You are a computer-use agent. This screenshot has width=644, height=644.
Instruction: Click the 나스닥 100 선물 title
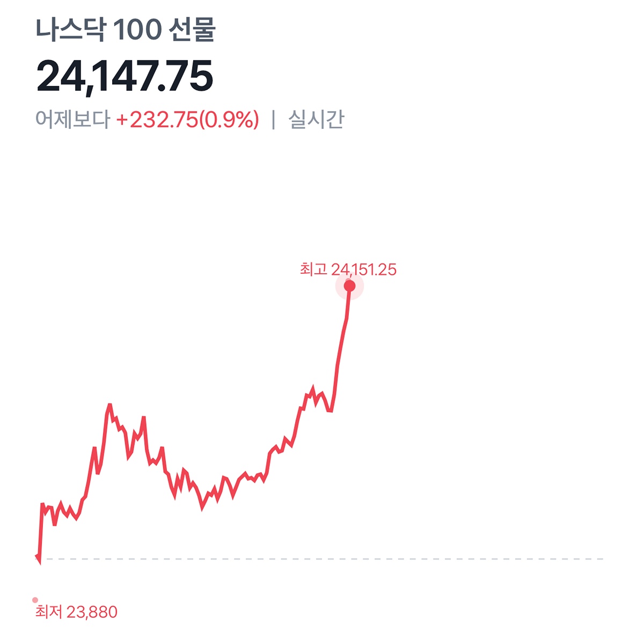pos(126,30)
